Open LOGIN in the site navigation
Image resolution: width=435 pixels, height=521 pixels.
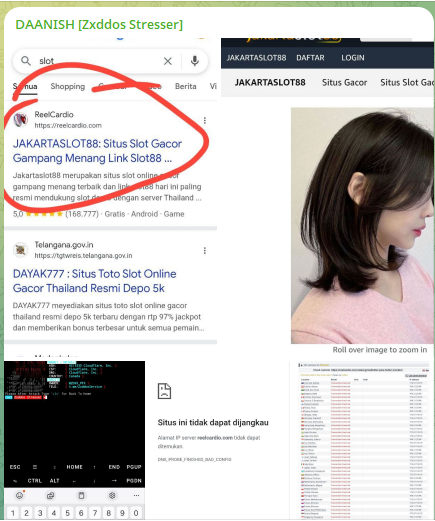coord(353,58)
